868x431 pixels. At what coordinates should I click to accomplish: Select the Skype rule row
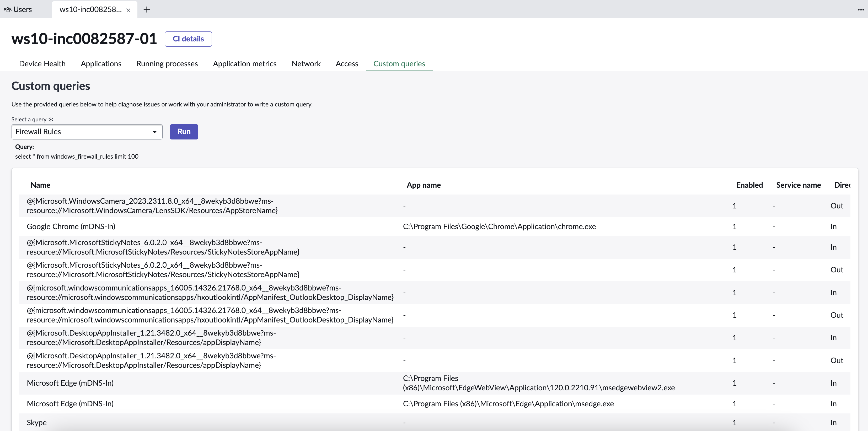point(435,422)
